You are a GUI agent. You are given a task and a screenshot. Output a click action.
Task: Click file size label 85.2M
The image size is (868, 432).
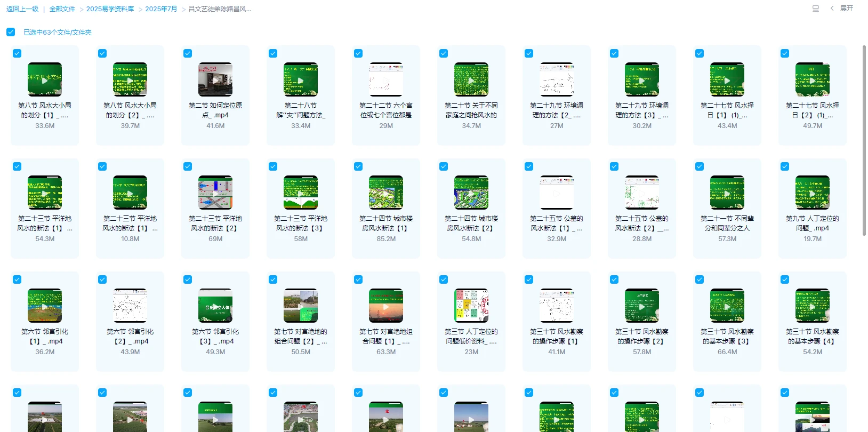tap(386, 239)
